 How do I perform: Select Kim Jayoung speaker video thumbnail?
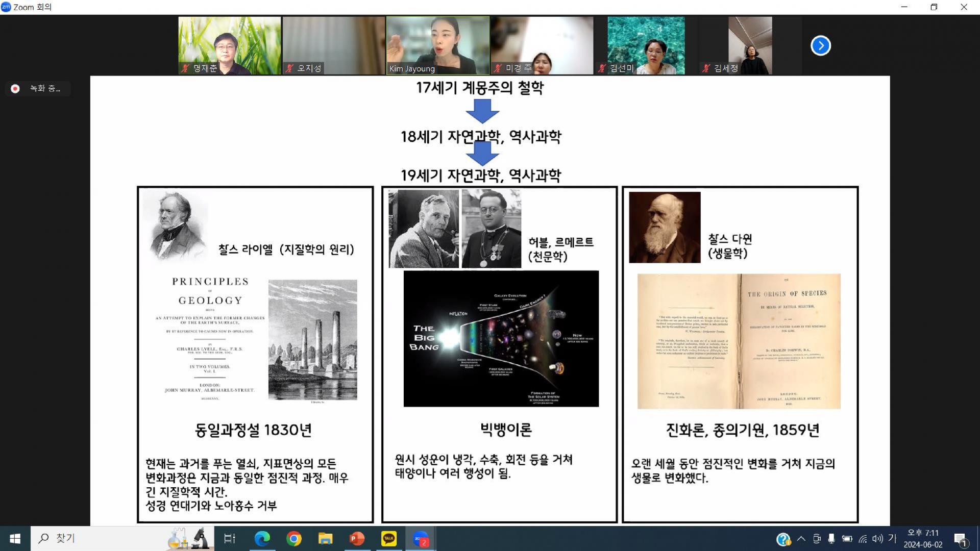(437, 45)
